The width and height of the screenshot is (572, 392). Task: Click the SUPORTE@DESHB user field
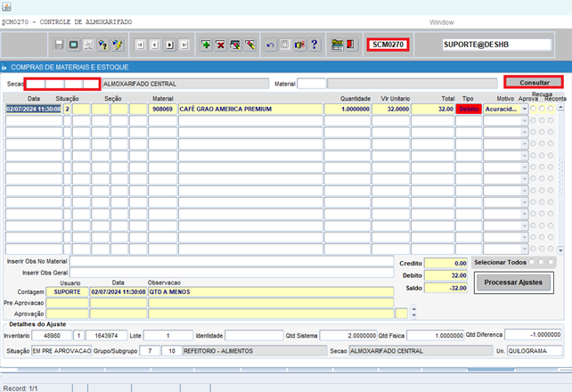coord(496,45)
